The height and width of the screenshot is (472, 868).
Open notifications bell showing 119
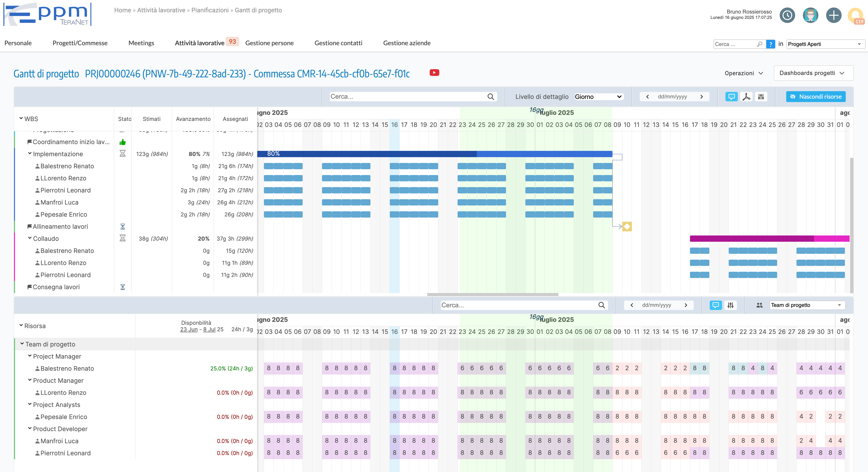(x=855, y=15)
